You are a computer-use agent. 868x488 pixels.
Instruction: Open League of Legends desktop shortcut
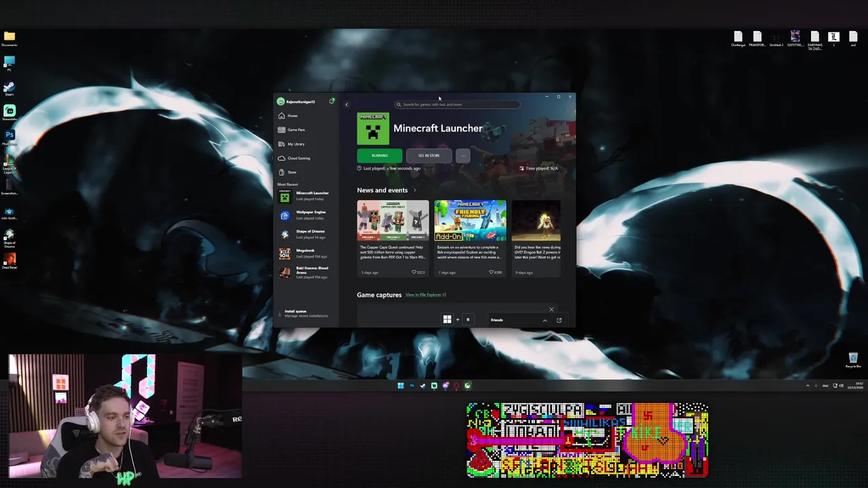9,163
